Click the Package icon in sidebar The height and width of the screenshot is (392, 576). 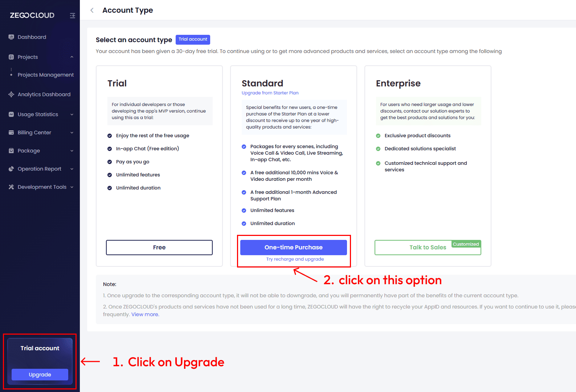point(11,151)
